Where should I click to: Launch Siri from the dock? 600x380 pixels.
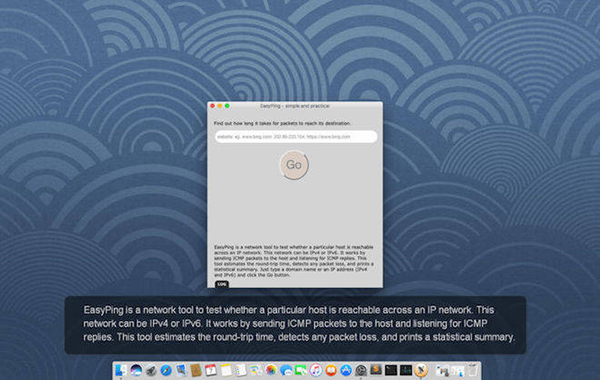[136, 370]
